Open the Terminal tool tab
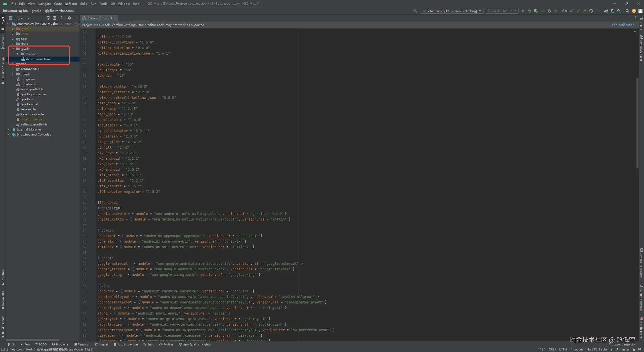This screenshot has width=644, height=352. click(x=82, y=344)
